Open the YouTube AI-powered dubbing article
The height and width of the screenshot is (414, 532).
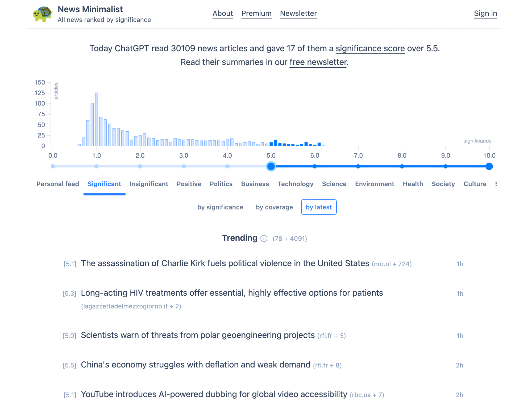pos(214,394)
